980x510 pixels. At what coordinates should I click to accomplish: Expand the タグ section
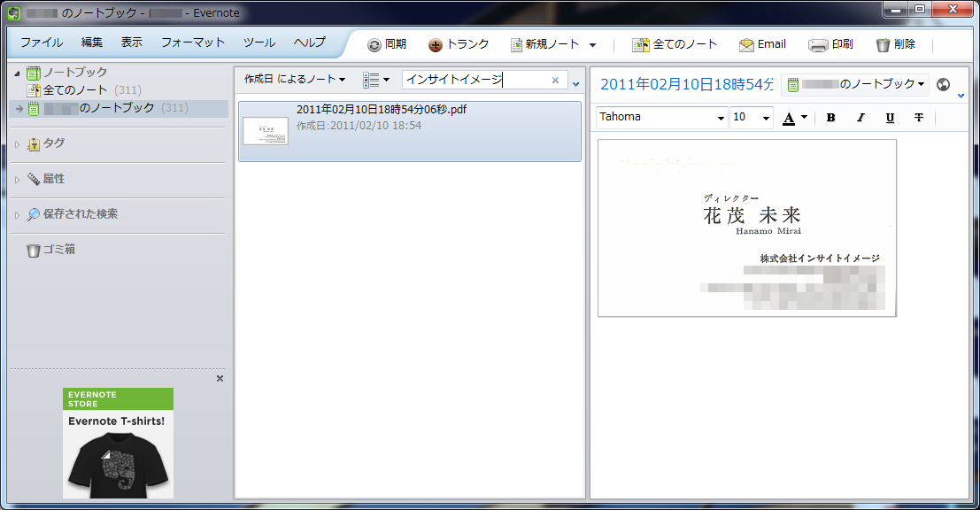click(x=17, y=144)
